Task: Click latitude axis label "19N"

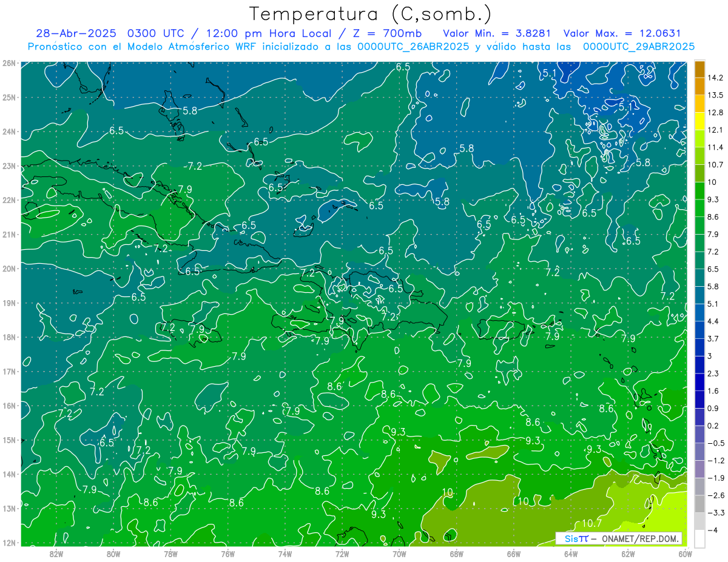Action: pos(9,303)
